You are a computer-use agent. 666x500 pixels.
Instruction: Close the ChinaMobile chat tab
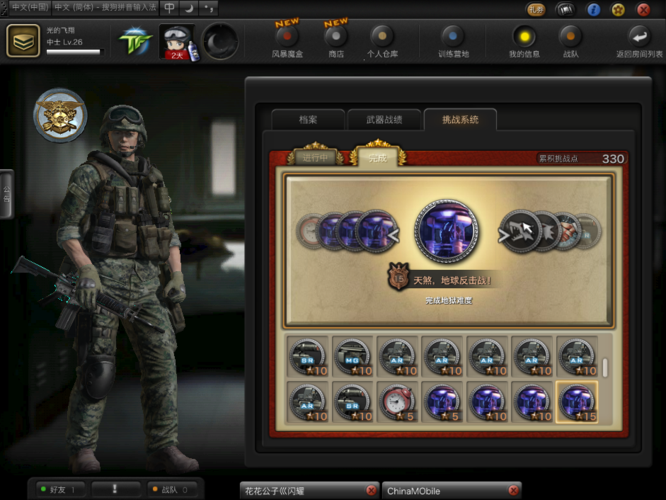coord(514,491)
